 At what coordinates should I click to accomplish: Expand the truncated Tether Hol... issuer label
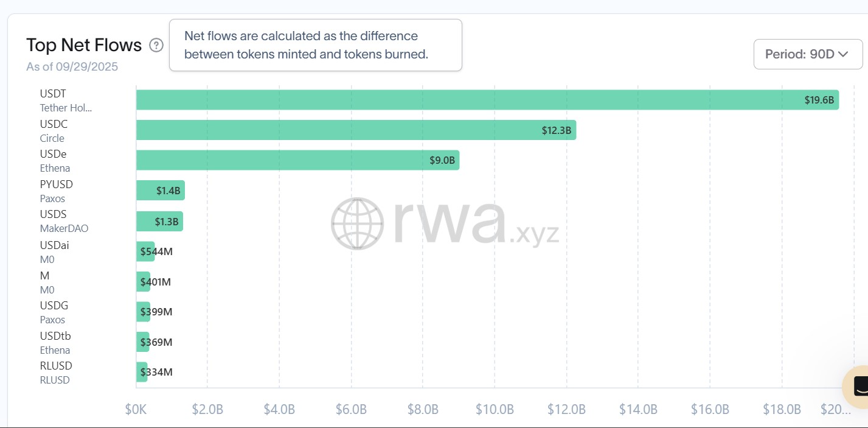(x=66, y=108)
